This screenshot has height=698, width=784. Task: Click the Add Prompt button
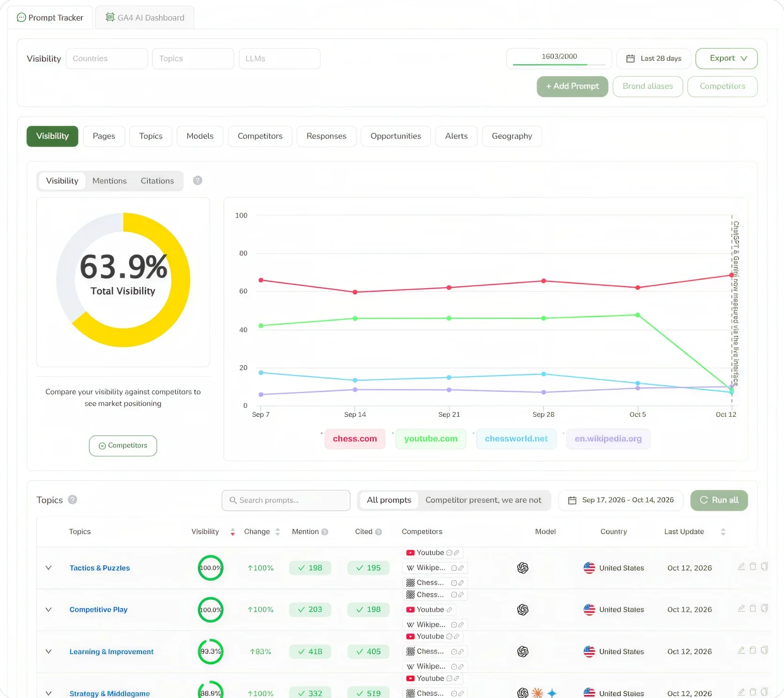pyautogui.click(x=572, y=87)
